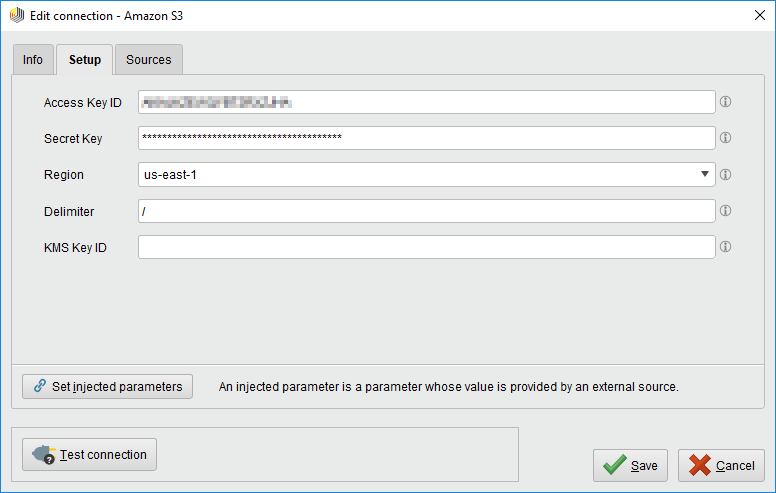Open the Sources tab

(148, 60)
